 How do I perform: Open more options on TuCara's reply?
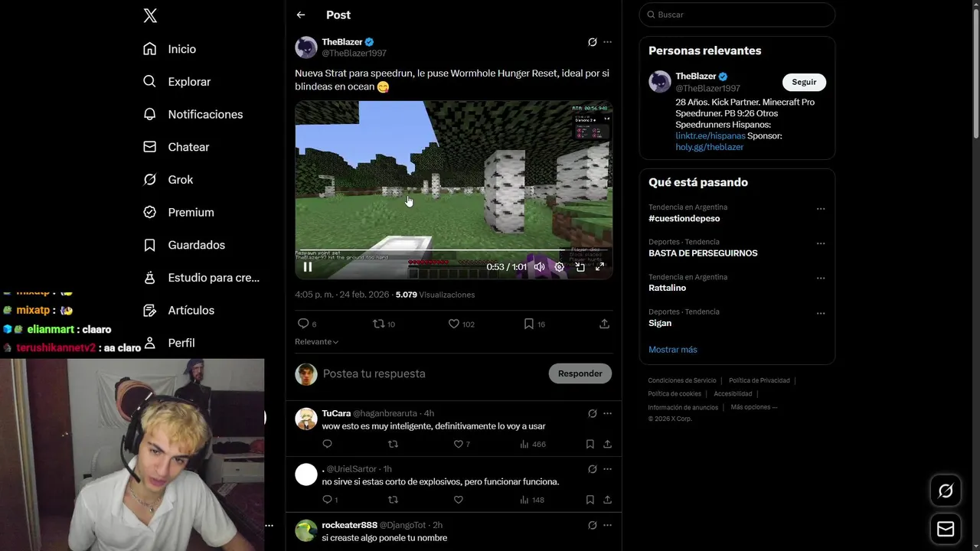[x=607, y=413]
